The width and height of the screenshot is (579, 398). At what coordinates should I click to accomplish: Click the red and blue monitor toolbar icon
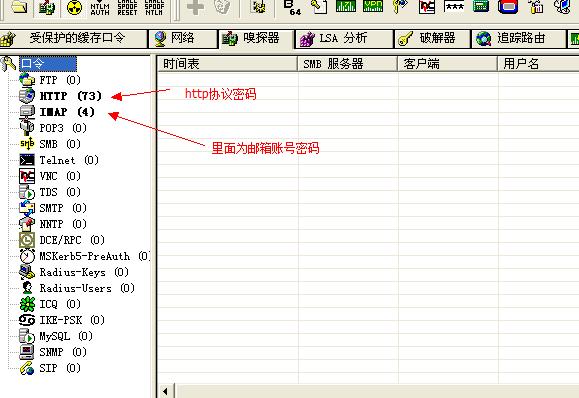coord(508,7)
